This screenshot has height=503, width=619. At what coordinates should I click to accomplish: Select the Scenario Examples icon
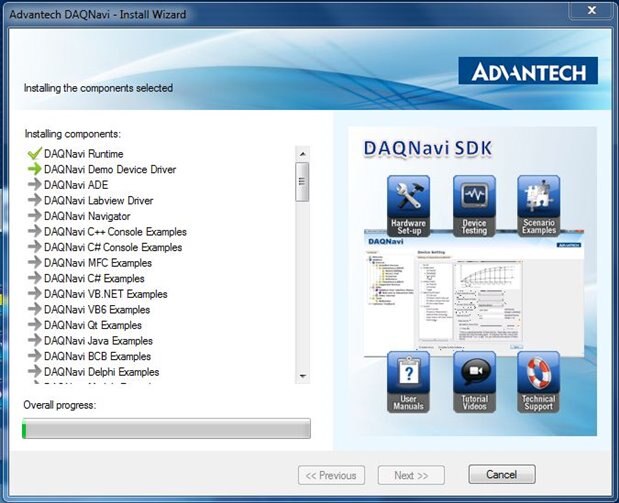point(538,197)
